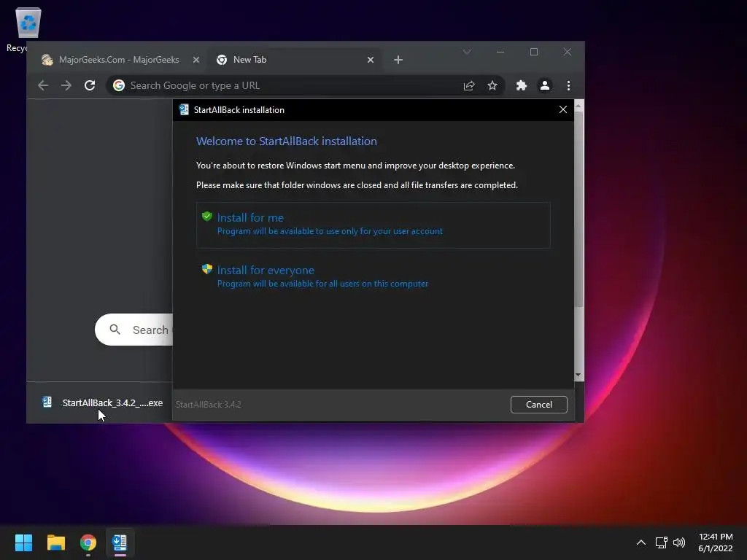
Task: Maximize the Chrome window
Action: (x=533, y=52)
